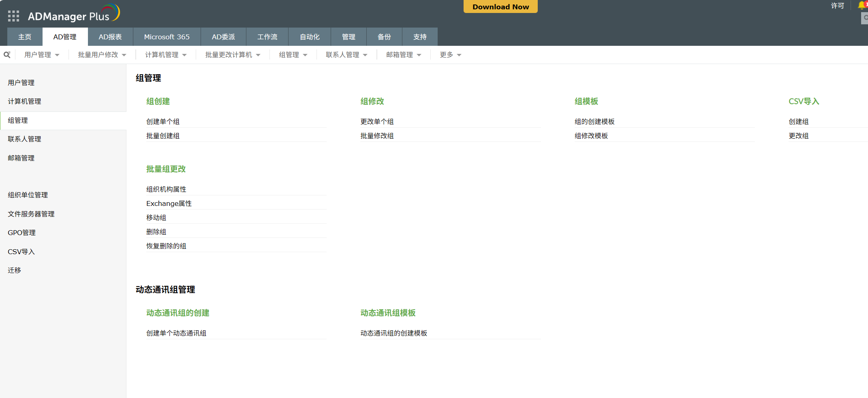The height and width of the screenshot is (398, 868).
Task: Click the search magnifier icon below tabs
Action: tap(7, 54)
